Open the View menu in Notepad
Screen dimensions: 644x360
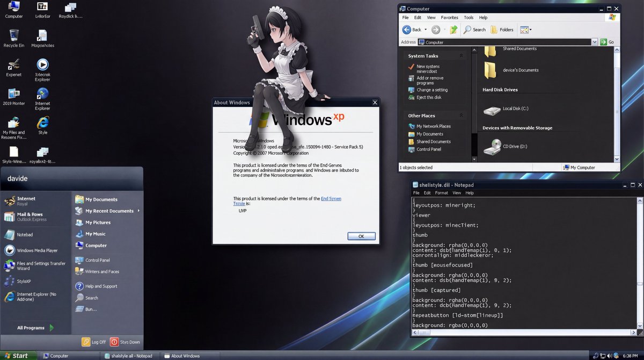(457, 193)
